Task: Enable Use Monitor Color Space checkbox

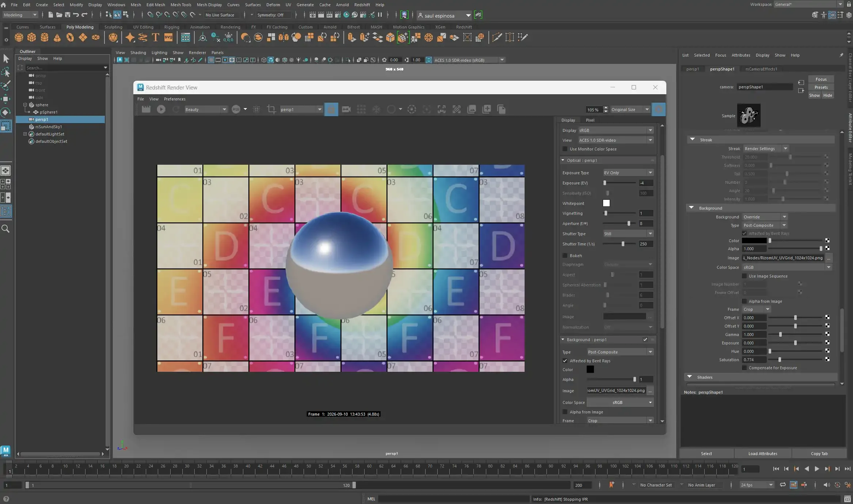Action: click(565, 149)
